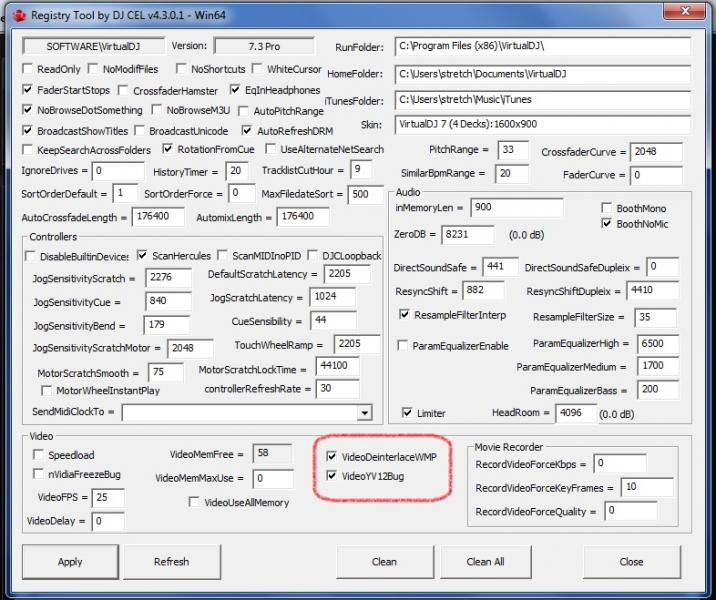Click the red app icon in title bar
This screenshot has height=600, width=716.
coord(19,16)
